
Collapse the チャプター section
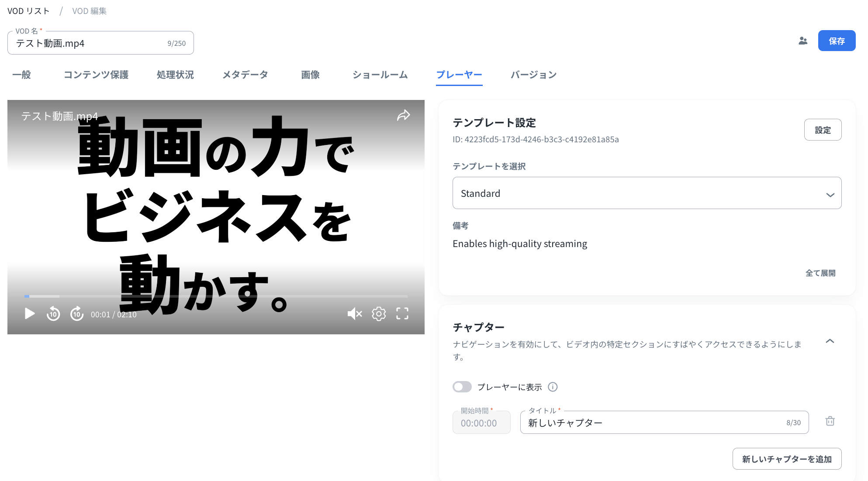[830, 341]
